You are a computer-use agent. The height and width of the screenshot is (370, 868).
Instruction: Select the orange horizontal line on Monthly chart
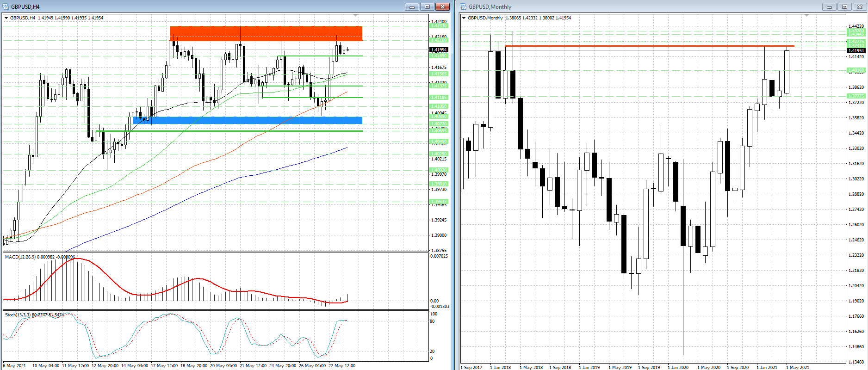click(x=650, y=46)
